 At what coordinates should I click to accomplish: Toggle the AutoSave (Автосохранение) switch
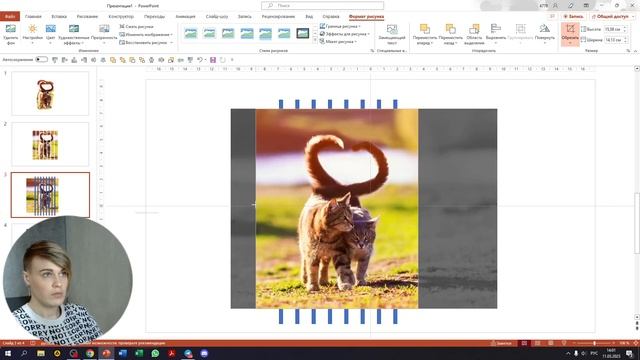(41, 60)
